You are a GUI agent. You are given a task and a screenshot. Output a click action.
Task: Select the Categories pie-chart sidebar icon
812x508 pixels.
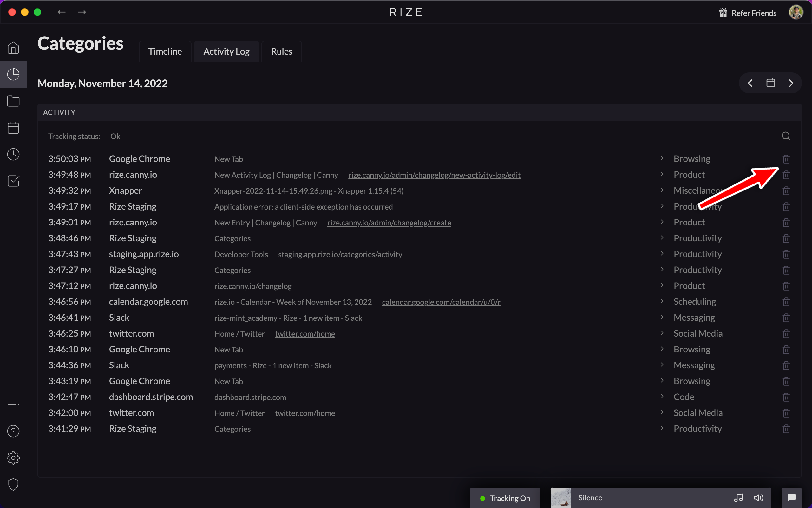click(x=13, y=74)
